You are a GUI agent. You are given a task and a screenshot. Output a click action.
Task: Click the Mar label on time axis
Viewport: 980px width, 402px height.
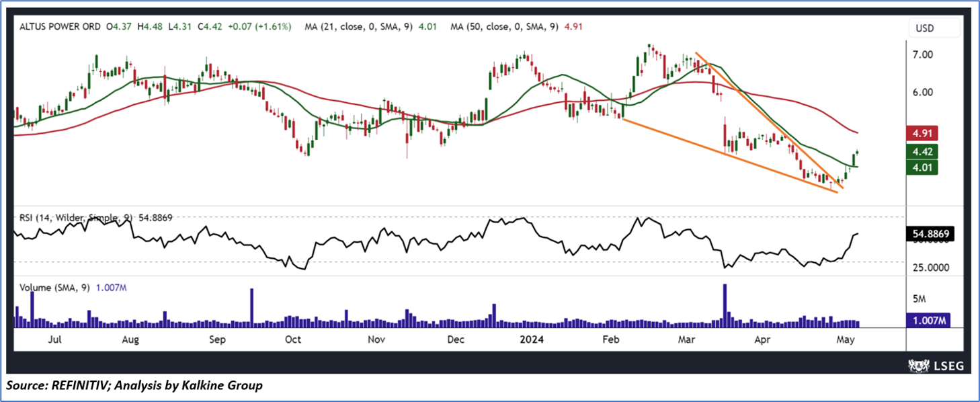(686, 339)
